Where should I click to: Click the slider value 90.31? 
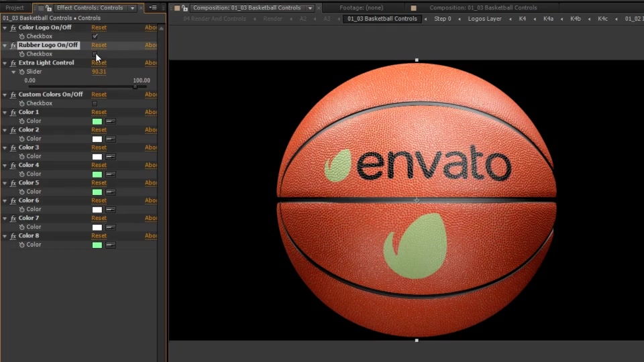[99, 72]
